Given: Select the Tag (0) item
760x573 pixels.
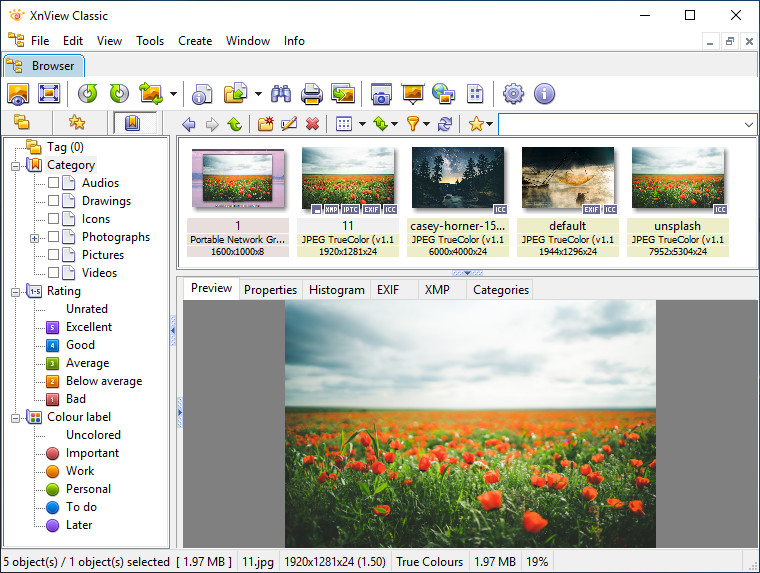Looking at the screenshot, I should pyautogui.click(x=65, y=147).
